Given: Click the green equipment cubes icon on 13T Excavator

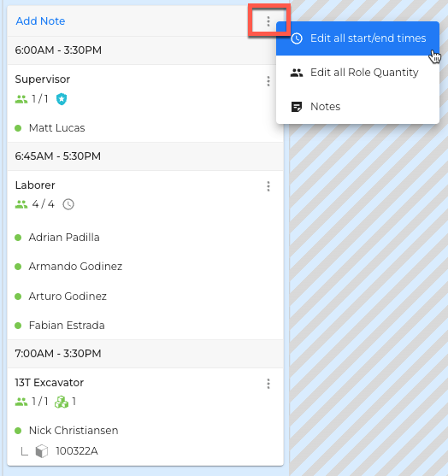Looking at the screenshot, I should 61,402.
